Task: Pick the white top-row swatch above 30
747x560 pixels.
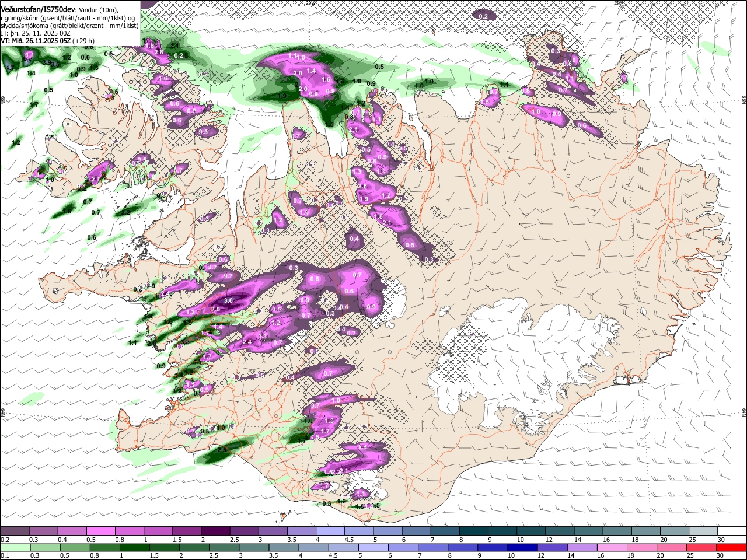Action: point(732,531)
